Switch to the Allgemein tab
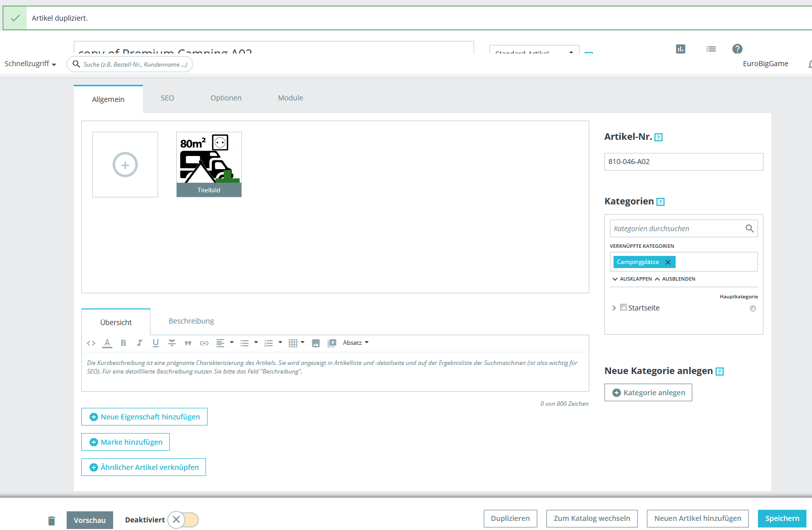 coord(108,99)
